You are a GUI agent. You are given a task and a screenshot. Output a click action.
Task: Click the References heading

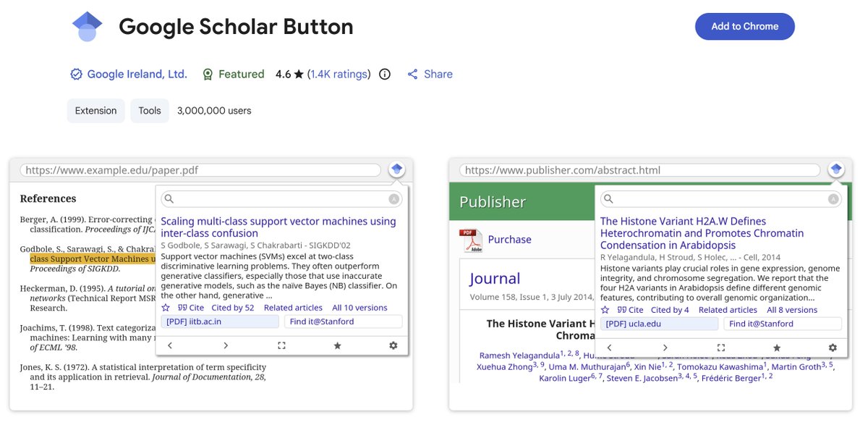[48, 198]
